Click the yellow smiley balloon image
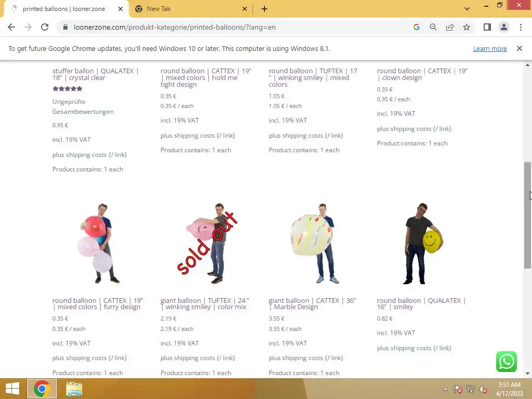Image resolution: width=532 pixels, height=399 pixels. [x=422, y=243]
